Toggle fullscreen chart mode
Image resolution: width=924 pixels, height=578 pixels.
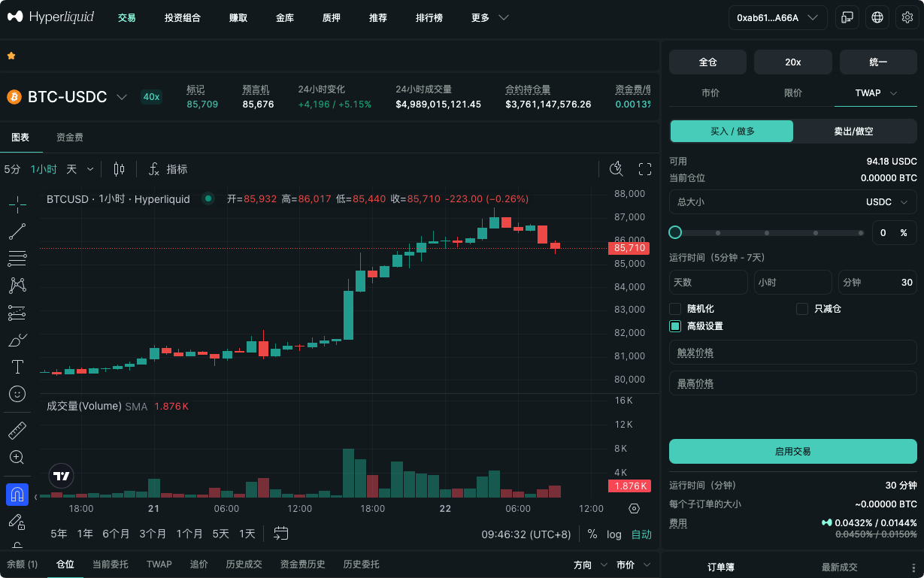point(644,169)
